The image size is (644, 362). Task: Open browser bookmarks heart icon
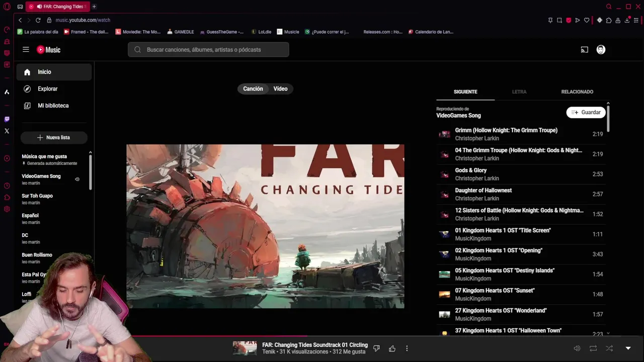click(x=587, y=20)
